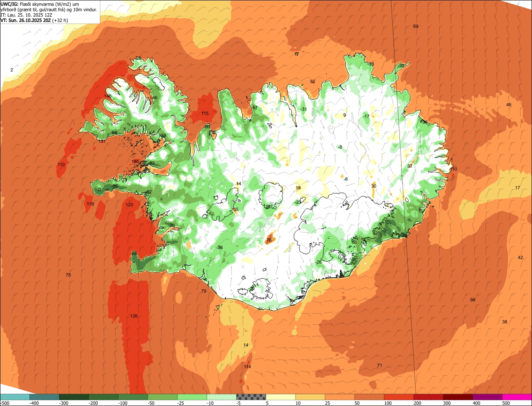
Task: Click the light teal -500 to -400 legend swatch
Action: [15, 397]
